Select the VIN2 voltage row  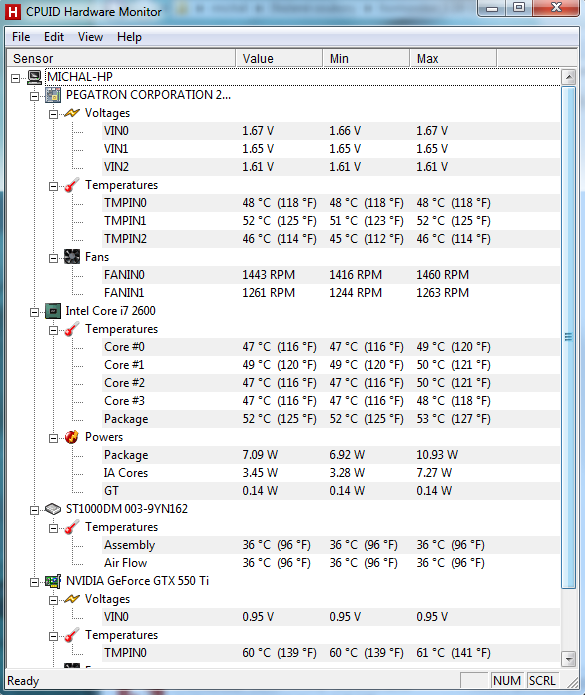[330, 167]
